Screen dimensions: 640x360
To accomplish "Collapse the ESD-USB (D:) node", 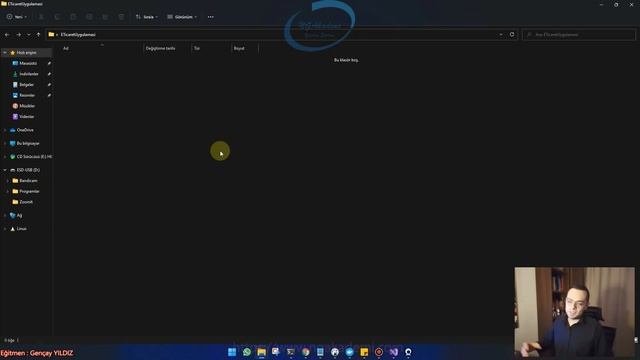I will [x=5, y=170].
